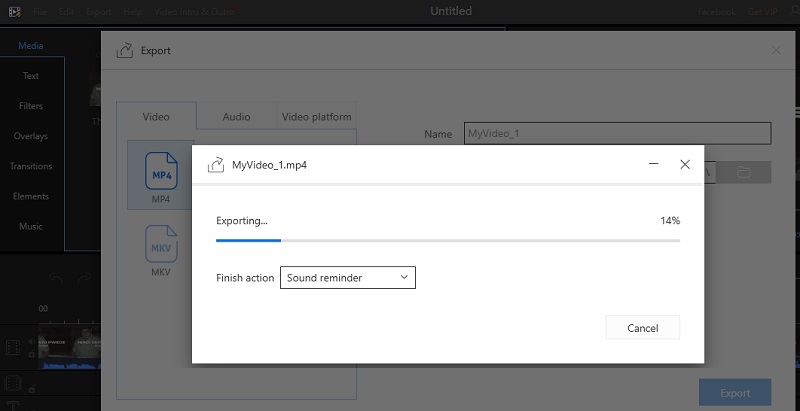Open the Elements panel
Viewport: 800px width, 411px height.
point(31,196)
